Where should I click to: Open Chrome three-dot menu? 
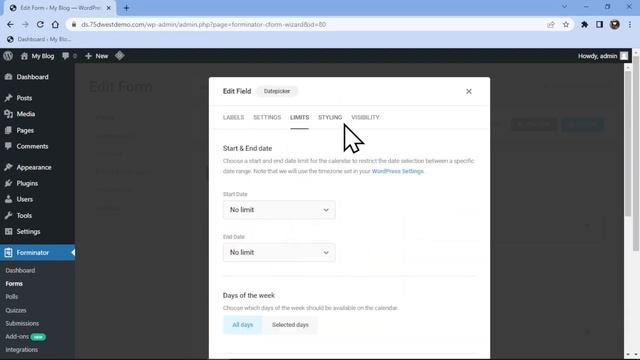click(x=630, y=24)
